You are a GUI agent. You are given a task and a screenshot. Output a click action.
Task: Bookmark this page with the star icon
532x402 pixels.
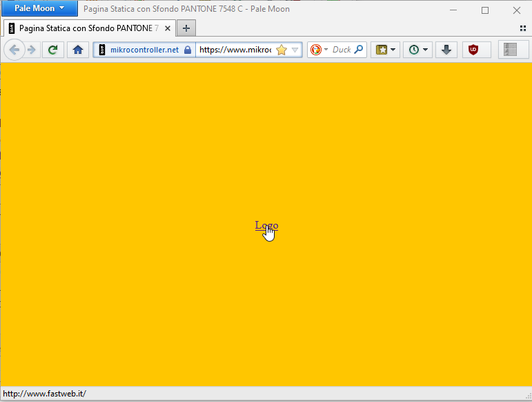[x=282, y=50]
